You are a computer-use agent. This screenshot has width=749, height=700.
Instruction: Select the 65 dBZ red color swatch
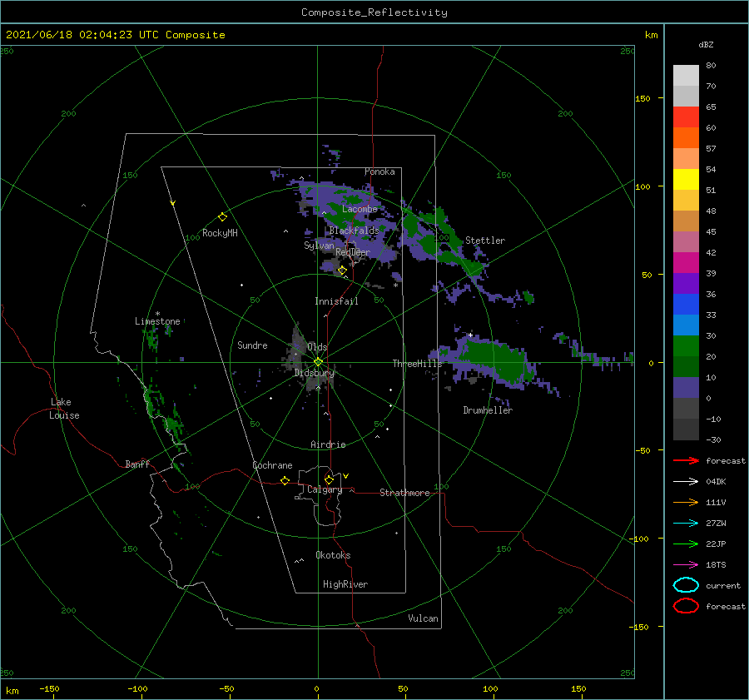[686, 117]
